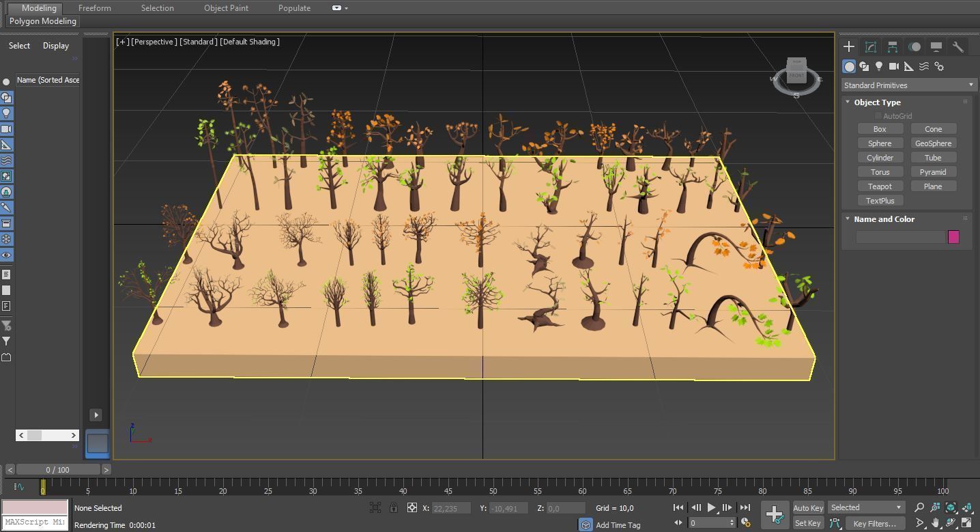Toggle display of hidden objects eye filter
Viewport: 980px width, 532px height.
coord(6,255)
